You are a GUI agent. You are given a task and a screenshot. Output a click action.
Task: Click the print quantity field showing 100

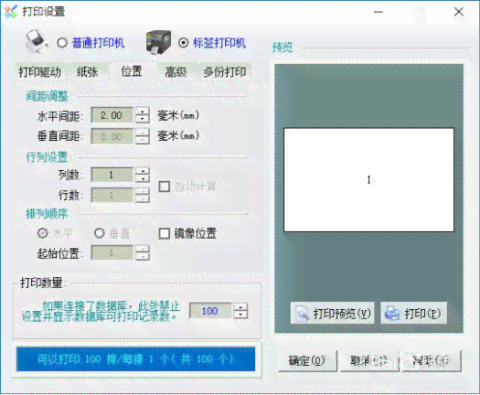pyautogui.click(x=210, y=311)
